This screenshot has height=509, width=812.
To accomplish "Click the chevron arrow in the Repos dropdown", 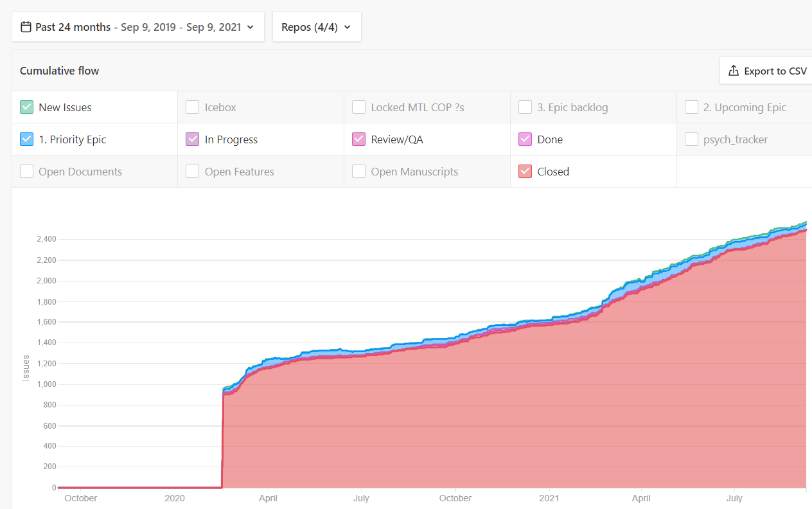I will pos(348,27).
